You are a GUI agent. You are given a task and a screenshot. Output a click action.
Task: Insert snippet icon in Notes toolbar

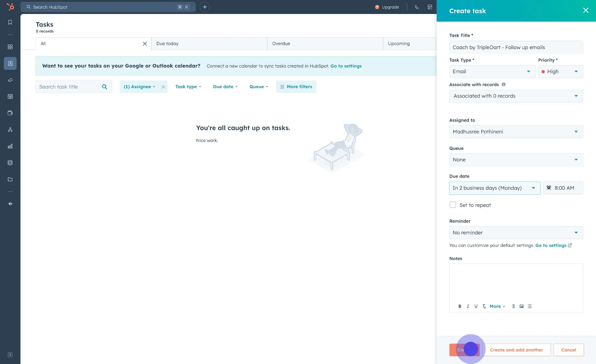click(530, 306)
